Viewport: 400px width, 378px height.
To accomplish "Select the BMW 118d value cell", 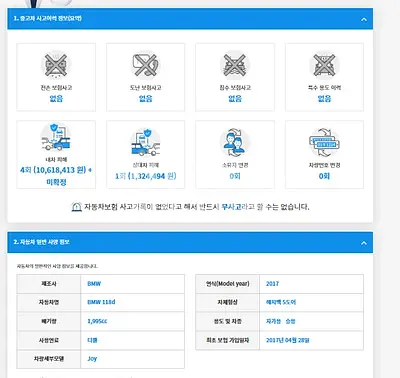I will point(133,302).
